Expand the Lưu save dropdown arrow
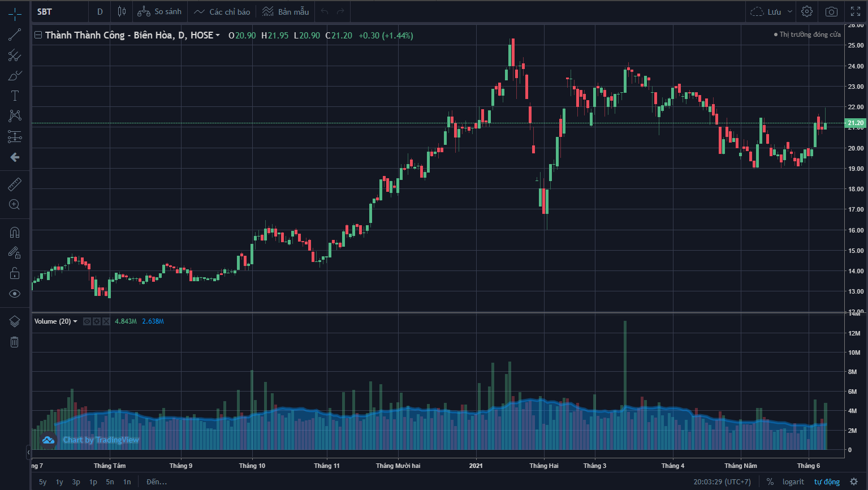 [790, 11]
